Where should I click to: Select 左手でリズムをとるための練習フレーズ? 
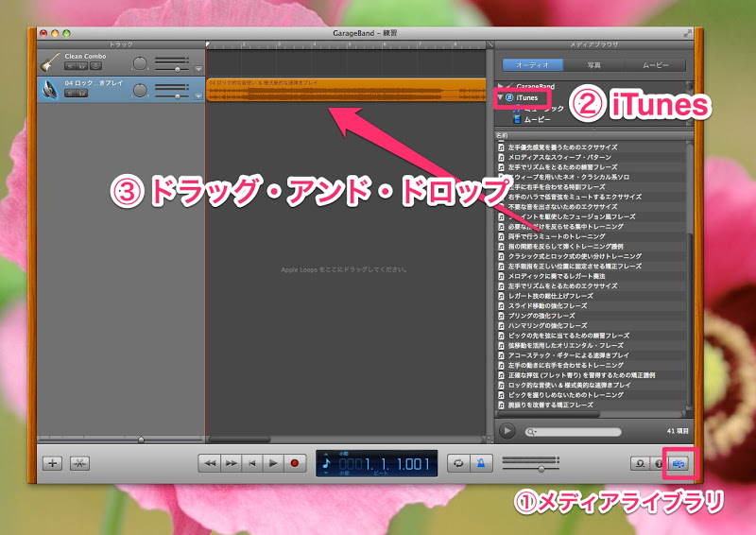click(x=562, y=167)
